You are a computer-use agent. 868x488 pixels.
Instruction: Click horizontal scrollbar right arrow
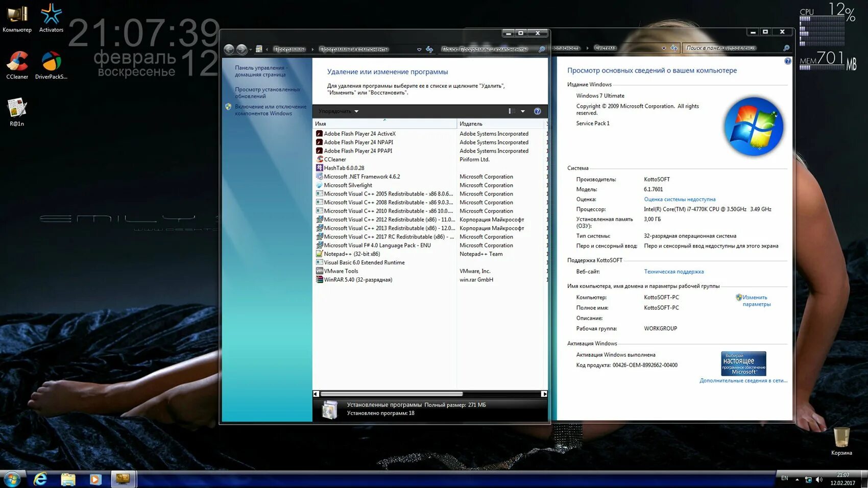pyautogui.click(x=544, y=394)
